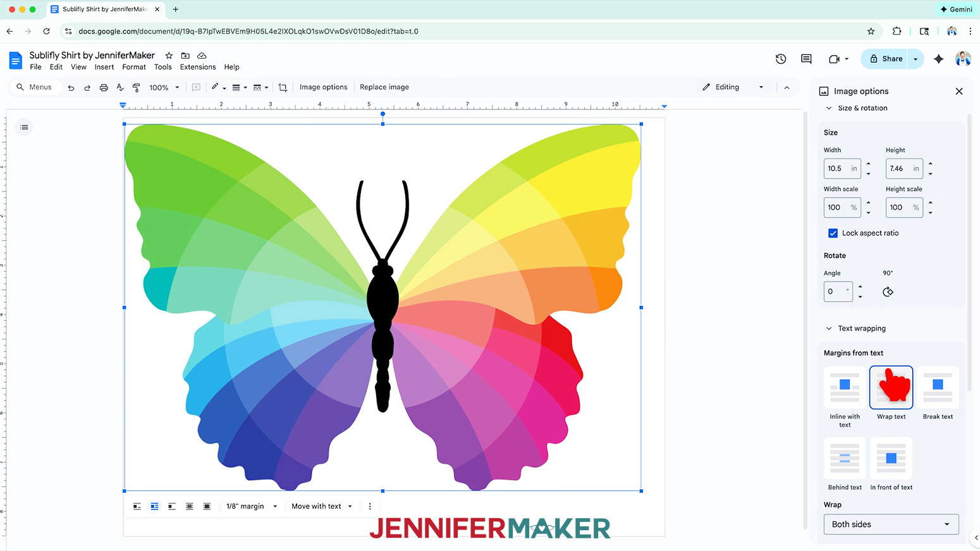Choose in front of text in floating toolbar
Viewport: 980px width, 551px height.
pyautogui.click(x=207, y=506)
